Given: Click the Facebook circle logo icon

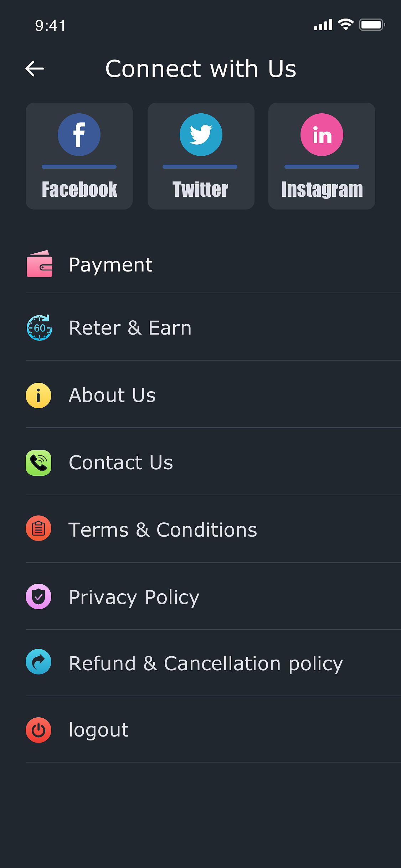Looking at the screenshot, I should pos(79,135).
